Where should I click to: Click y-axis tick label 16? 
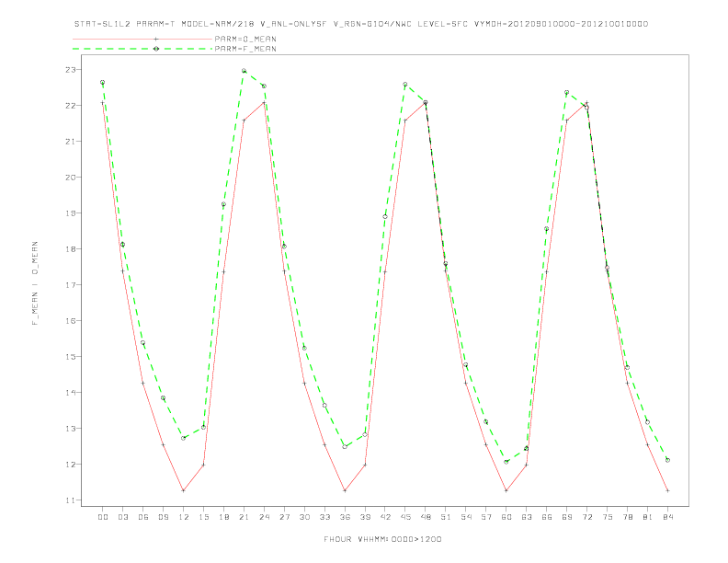point(70,320)
